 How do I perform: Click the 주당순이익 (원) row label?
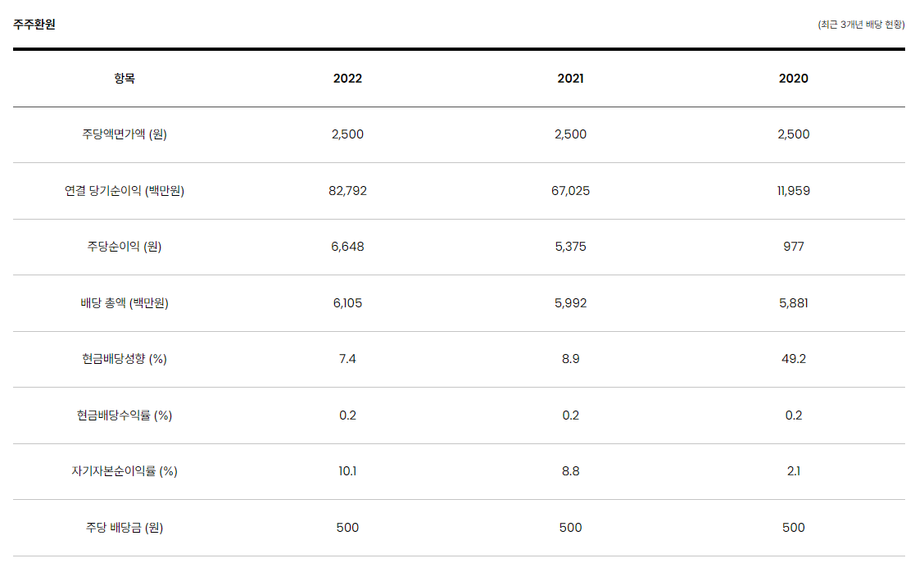[x=125, y=247]
